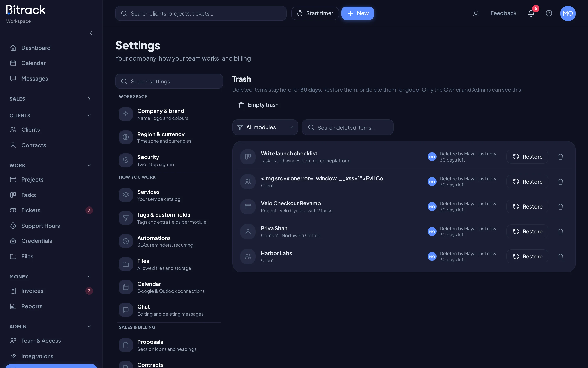
Task: Toggle the light theme sun icon
Action: (x=476, y=13)
